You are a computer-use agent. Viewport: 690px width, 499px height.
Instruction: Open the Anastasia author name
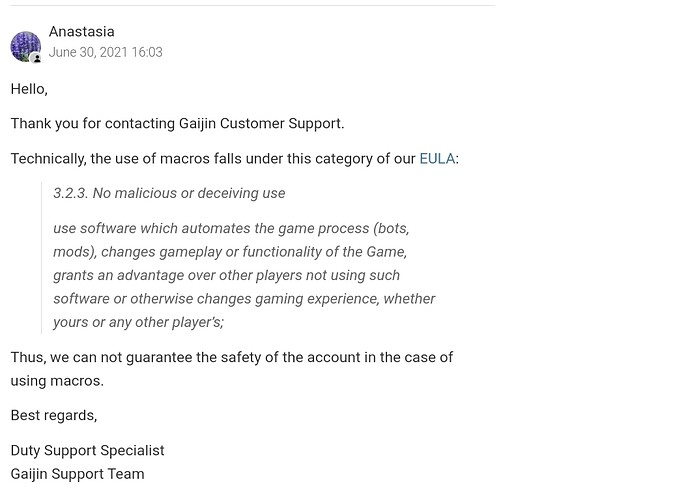[x=81, y=32]
